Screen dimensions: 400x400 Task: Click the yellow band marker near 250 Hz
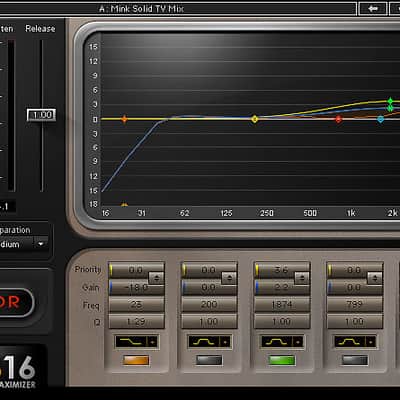[255, 119]
